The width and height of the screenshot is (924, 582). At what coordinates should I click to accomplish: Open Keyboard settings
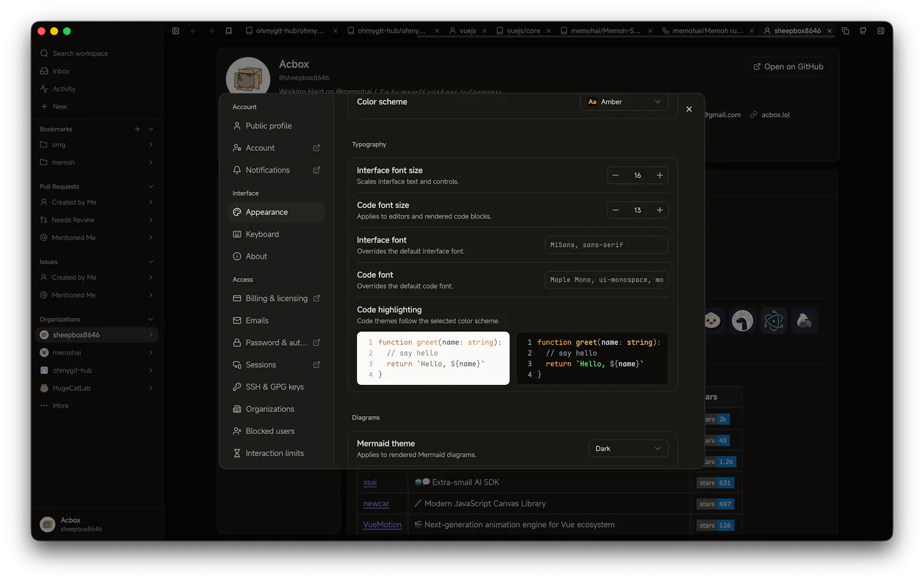[276, 234]
